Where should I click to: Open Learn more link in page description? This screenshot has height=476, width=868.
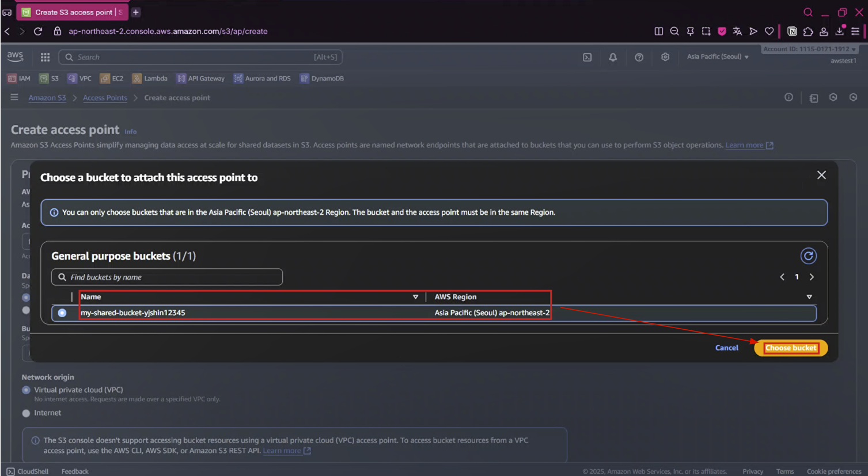tap(749, 145)
